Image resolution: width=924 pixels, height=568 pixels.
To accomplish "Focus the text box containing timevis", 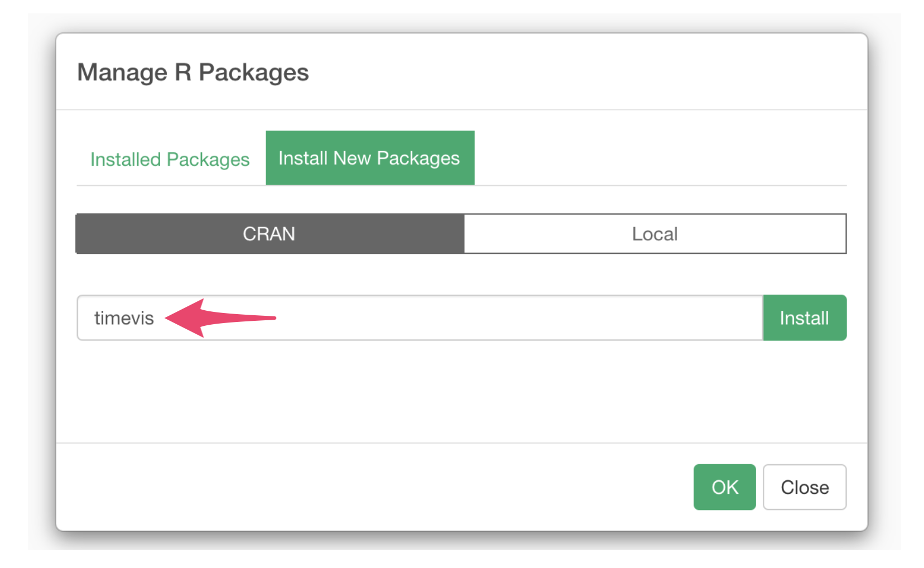I will coord(420,317).
